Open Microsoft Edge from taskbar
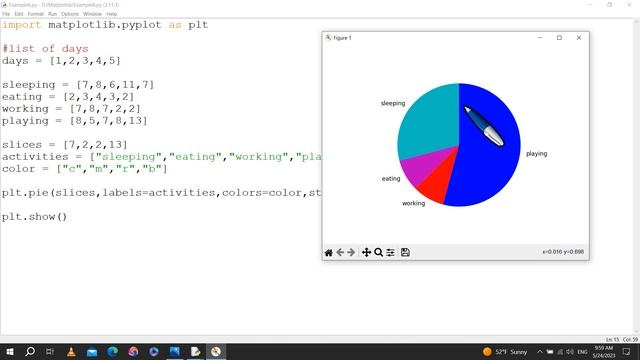 pos(113,351)
